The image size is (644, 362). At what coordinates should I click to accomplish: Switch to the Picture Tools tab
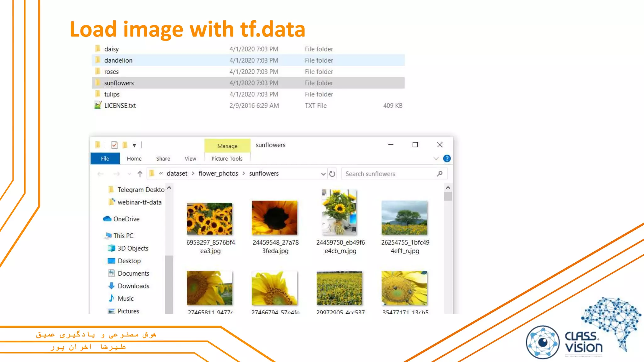pos(227,159)
